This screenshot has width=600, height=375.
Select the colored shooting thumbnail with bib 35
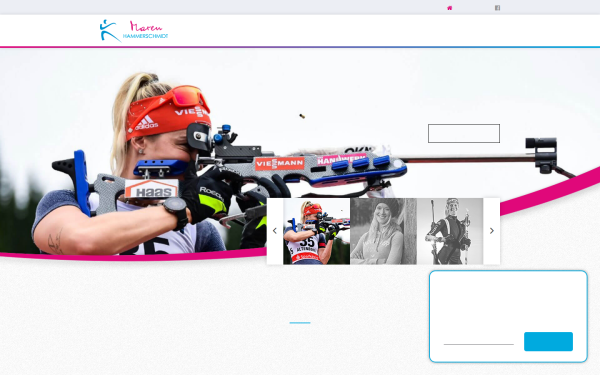pos(316,231)
